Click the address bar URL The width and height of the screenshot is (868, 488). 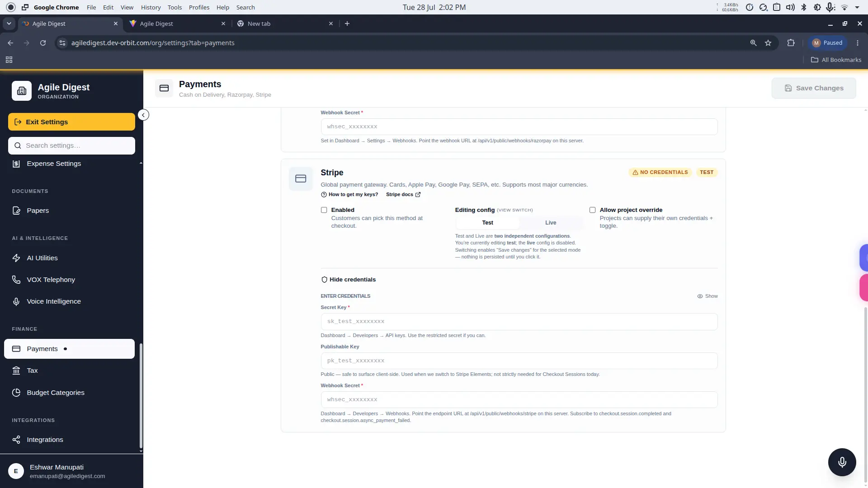(153, 43)
